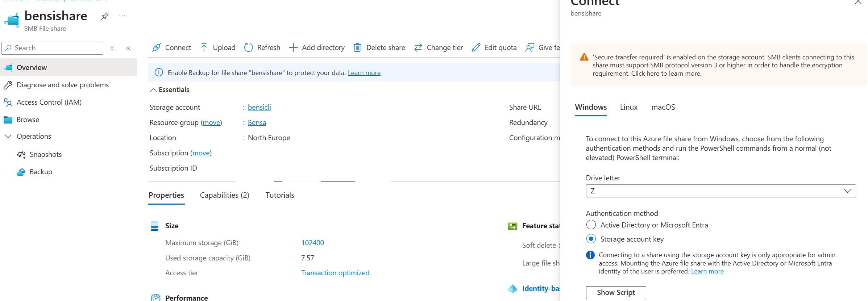Click move link next to Subscription
This screenshot has height=301, width=868.
[x=201, y=153]
